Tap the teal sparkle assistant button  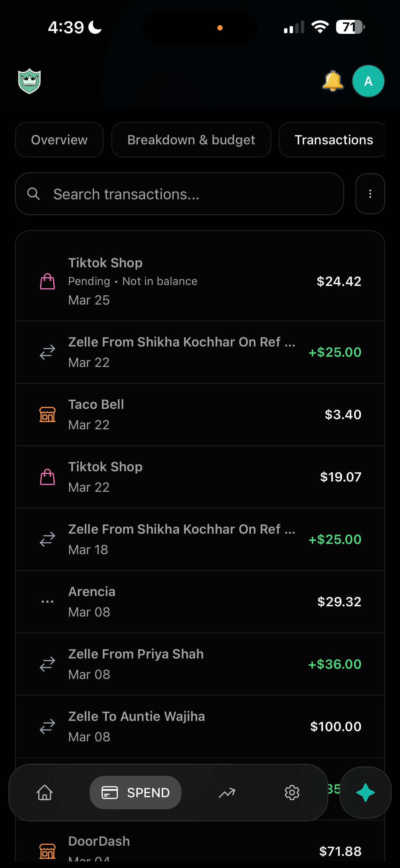tap(365, 792)
